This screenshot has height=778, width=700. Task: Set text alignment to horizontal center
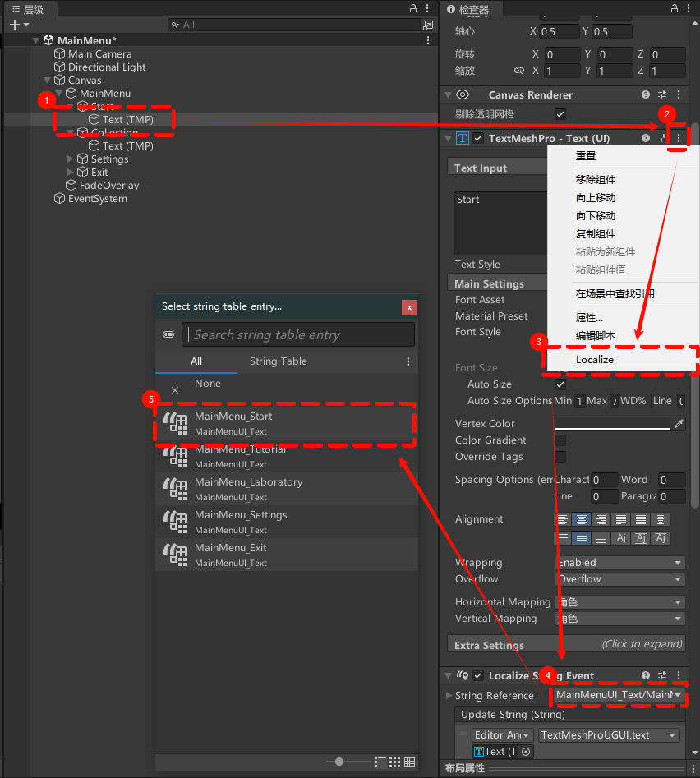coord(580,519)
